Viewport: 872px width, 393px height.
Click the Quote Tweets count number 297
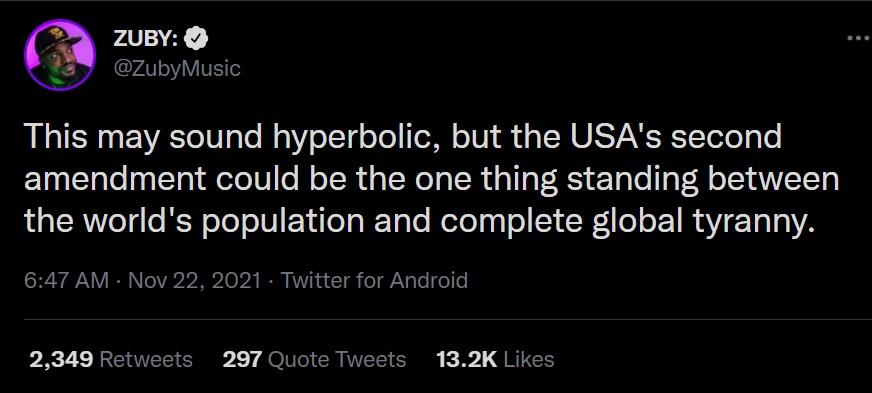click(x=242, y=359)
